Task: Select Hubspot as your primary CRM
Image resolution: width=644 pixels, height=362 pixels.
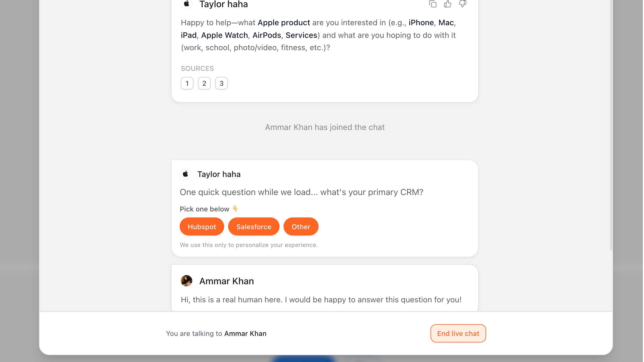Action: [x=202, y=227]
